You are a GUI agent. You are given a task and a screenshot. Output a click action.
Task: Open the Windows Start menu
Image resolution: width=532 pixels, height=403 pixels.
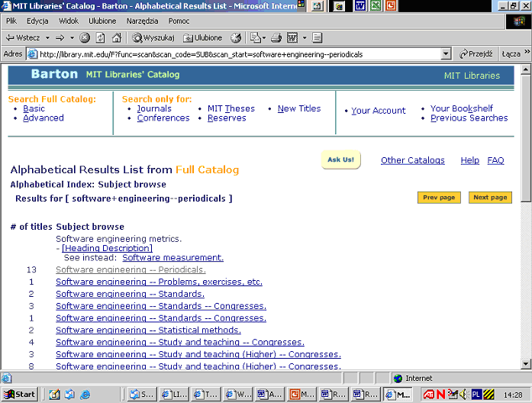point(21,395)
